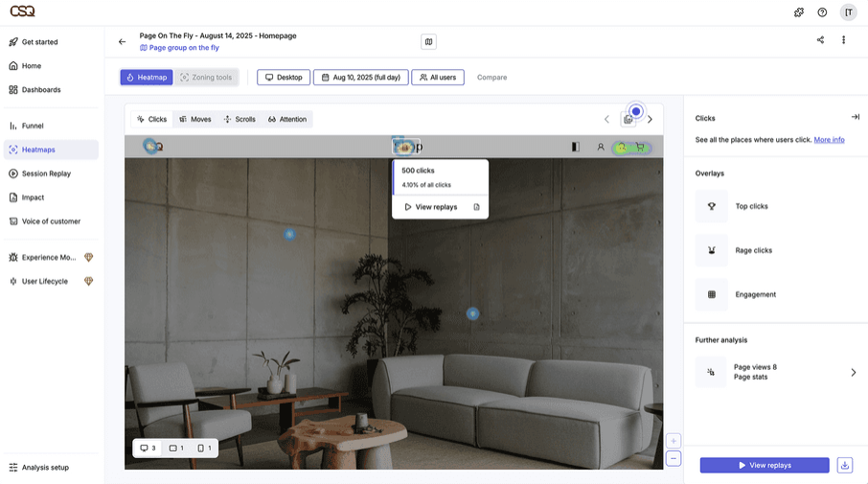Open the three-dot more options menu
The width and height of the screenshot is (868, 484).
[843, 40]
